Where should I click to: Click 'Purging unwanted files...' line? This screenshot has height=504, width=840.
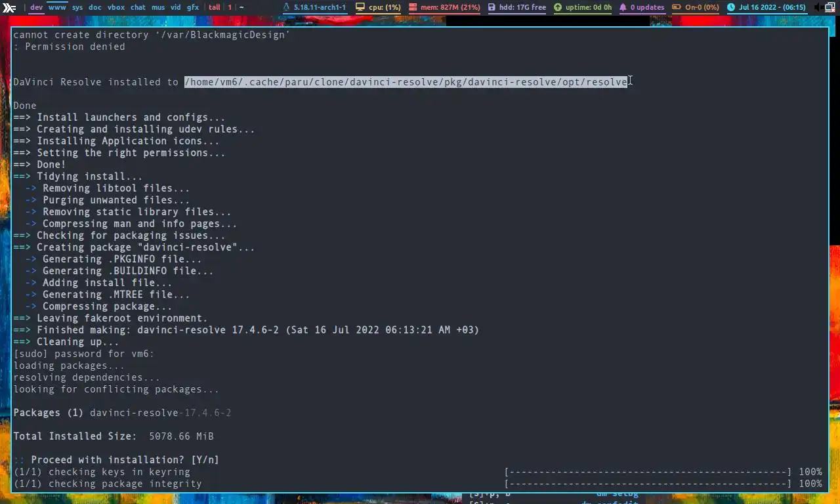click(x=108, y=200)
